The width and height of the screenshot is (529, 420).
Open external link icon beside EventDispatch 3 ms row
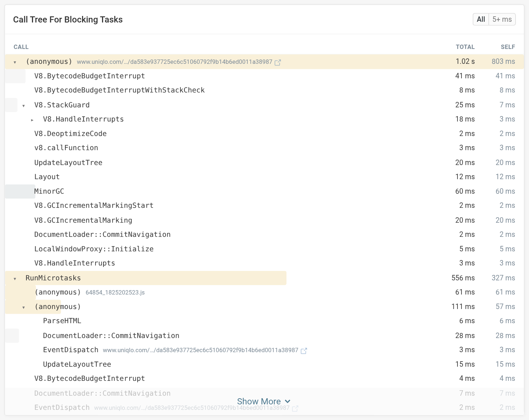pos(304,351)
